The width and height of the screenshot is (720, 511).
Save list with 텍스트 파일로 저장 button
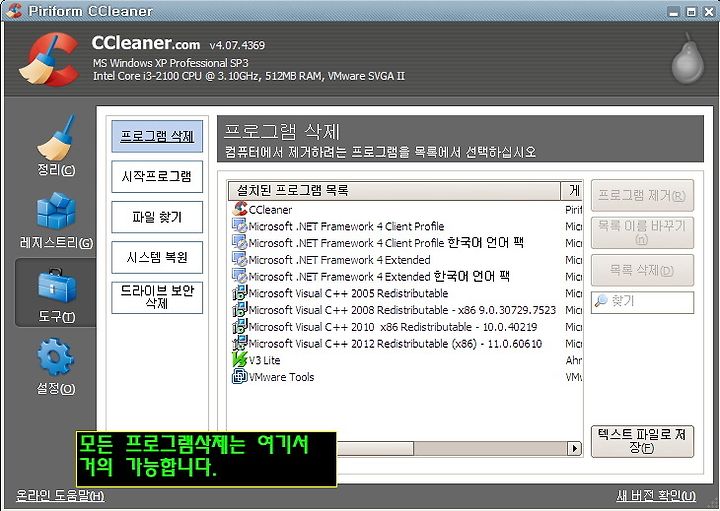point(642,441)
